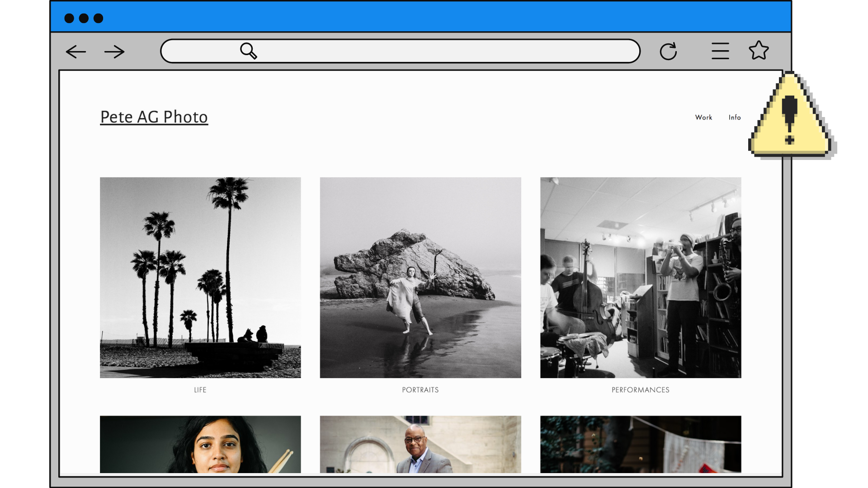Click the magnifying glass search icon
This screenshot has width=868, height=488.
click(248, 51)
